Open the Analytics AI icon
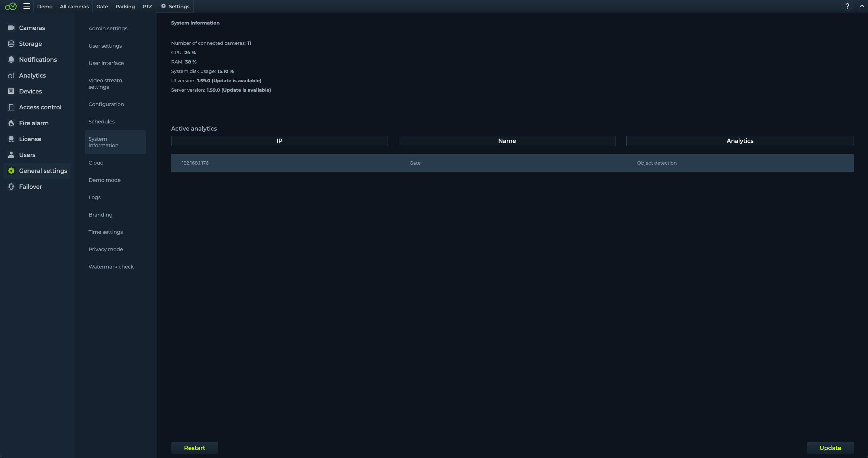This screenshot has height=458, width=868. pos(11,75)
